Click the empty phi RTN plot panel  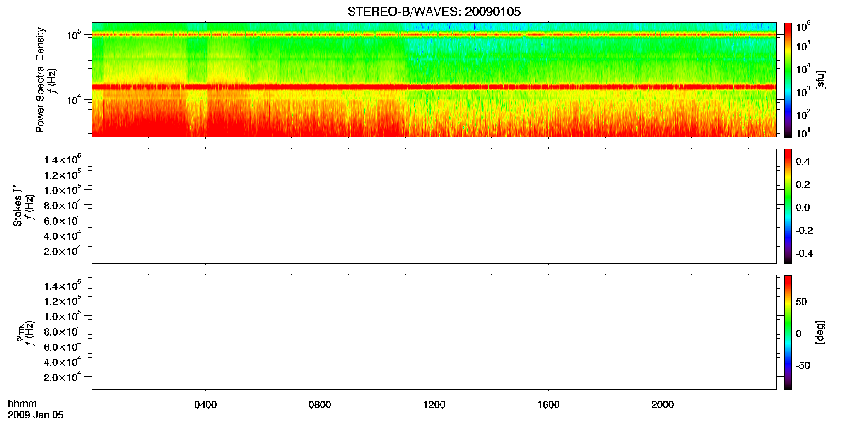434,332
